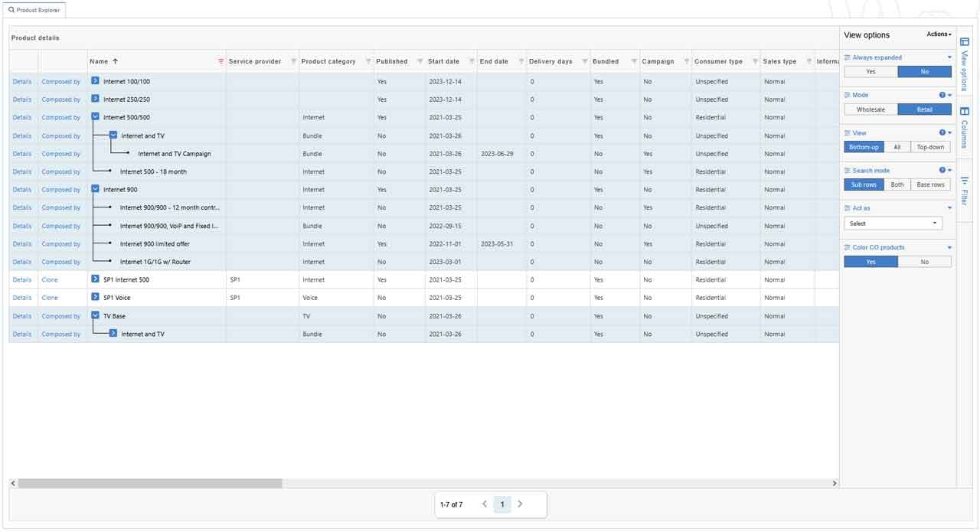Expand the Internet 100/100 row
The height and width of the screenshot is (532, 980).
point(95,81)
